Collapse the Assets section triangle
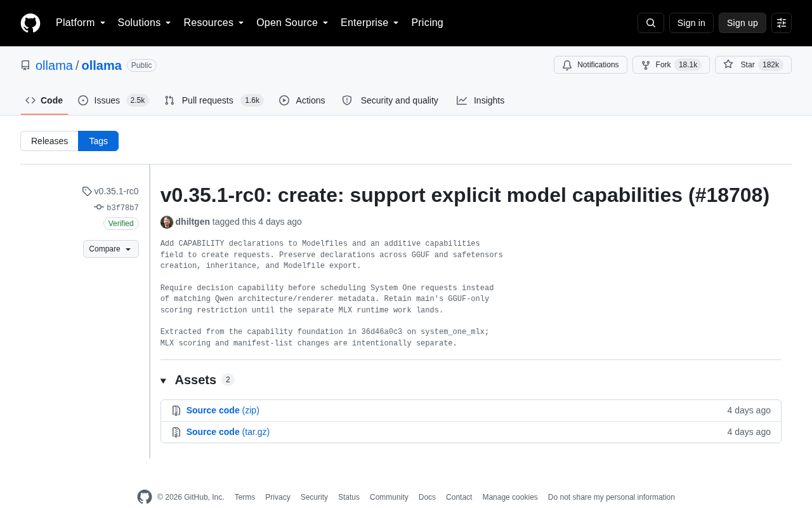Screen dimensions: 812x508 click(x=163, y=381)
